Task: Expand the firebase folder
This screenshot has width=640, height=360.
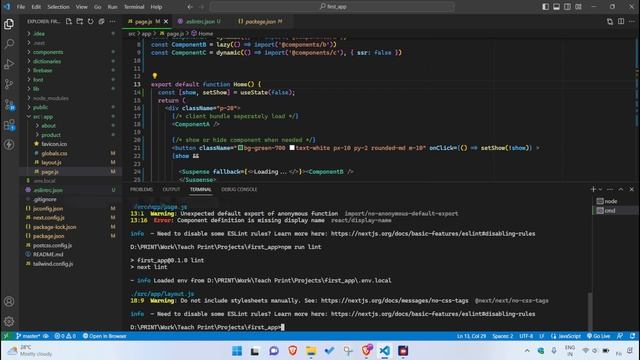Action: pos(42,70)
